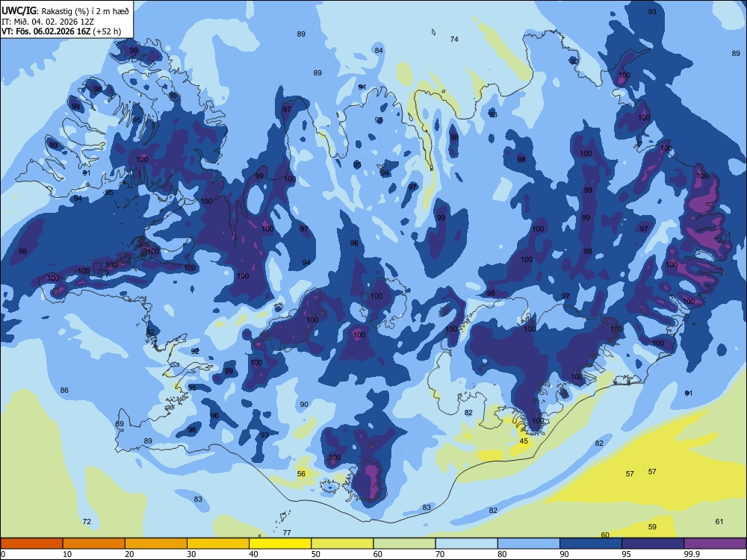This screenshot has width=747, height=560.
Task: Click the humidity value 45 on the map
Action: coord(524,441)
